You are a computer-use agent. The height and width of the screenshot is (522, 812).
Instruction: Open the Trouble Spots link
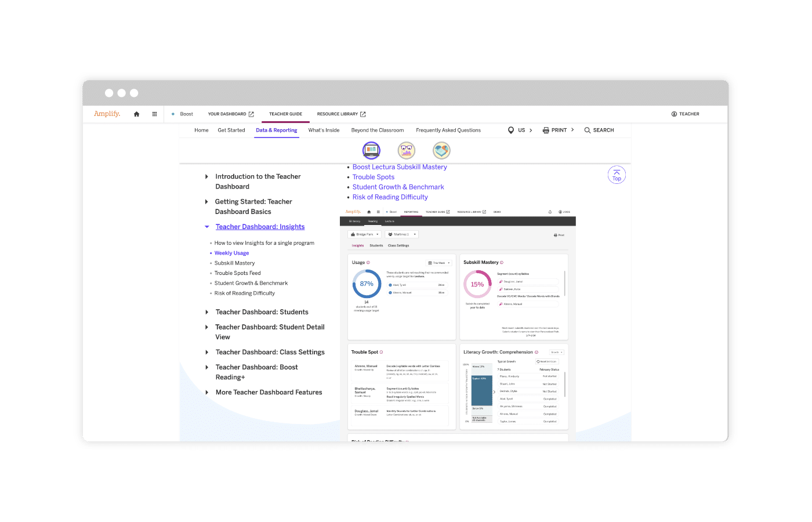[x=374, y=177]
